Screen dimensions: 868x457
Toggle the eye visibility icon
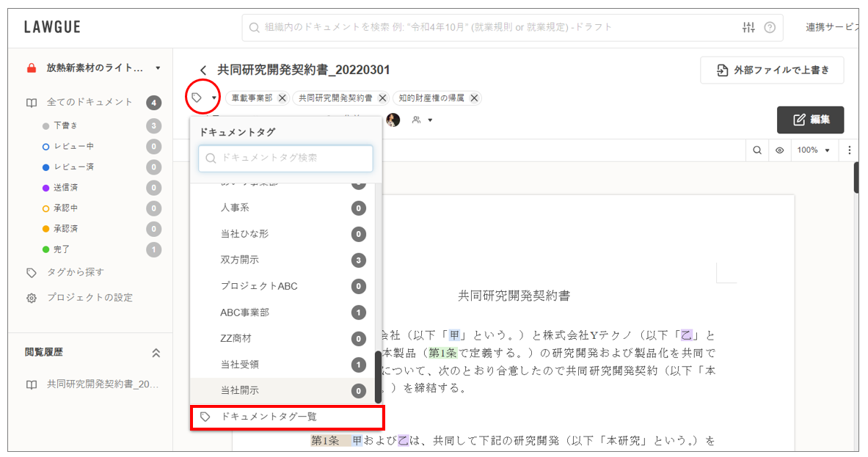click(x=779, y=150)
